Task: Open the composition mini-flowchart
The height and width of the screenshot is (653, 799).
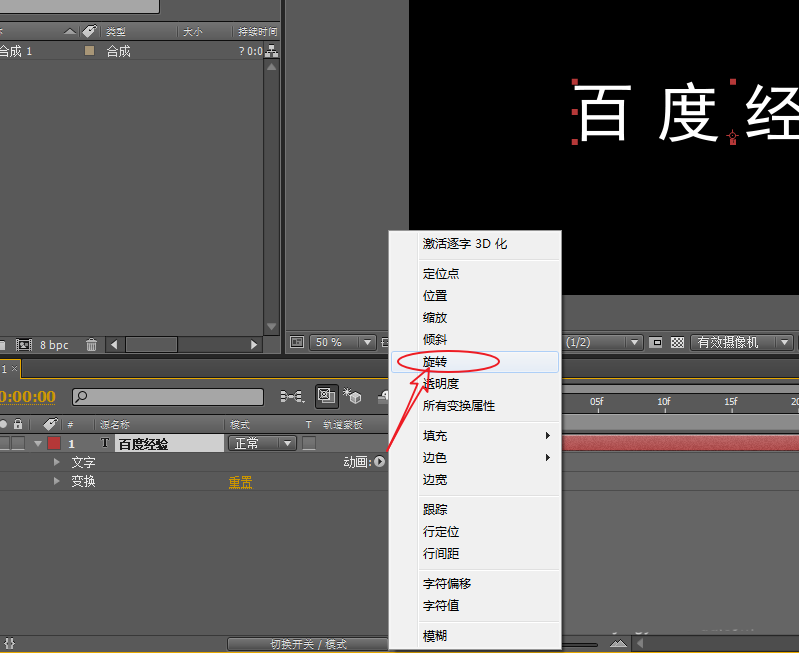Action: coord(292,396)
